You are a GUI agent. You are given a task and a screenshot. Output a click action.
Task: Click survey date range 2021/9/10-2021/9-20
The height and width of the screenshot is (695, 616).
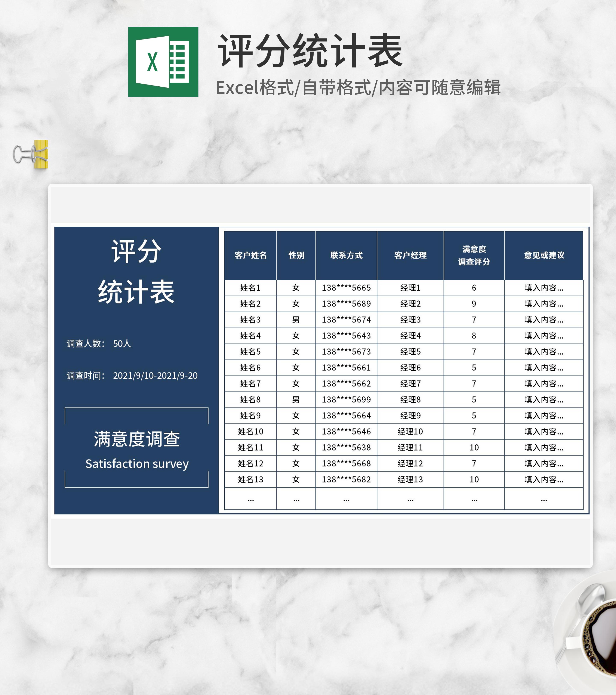155,376
